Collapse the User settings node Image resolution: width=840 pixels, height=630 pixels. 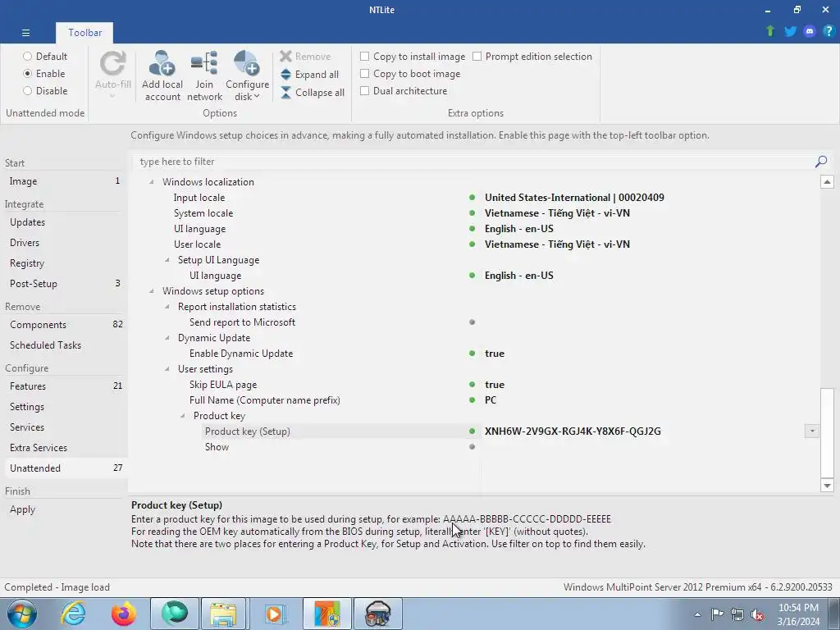tap(167, 369)
